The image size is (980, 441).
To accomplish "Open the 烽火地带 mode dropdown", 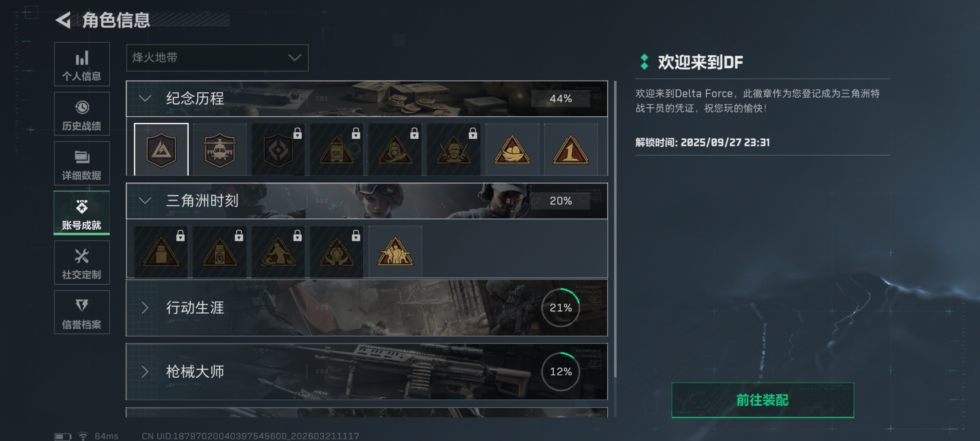I will 217,58.
